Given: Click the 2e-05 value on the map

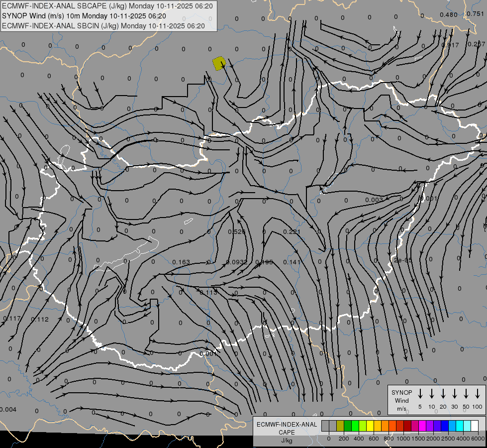Looking at the screenshot, I should pos(403,260).
